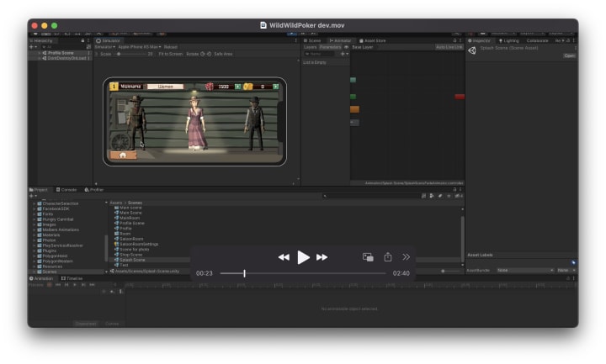Switch to the Project tab
The height and width of the screenshot is (364, 606).
[38, 190]
